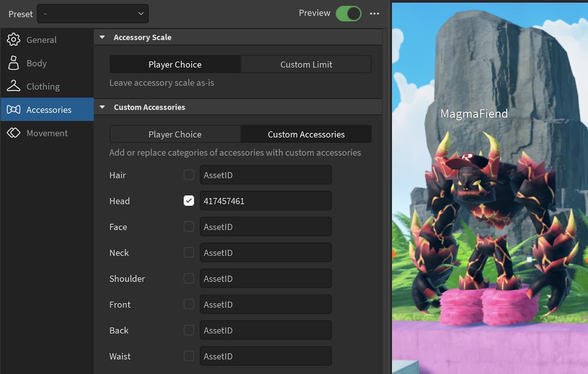The width and height of the screenshot is (588, 374).
Task: Click the Hair AssetID input field
Action: tap(266, 175)
